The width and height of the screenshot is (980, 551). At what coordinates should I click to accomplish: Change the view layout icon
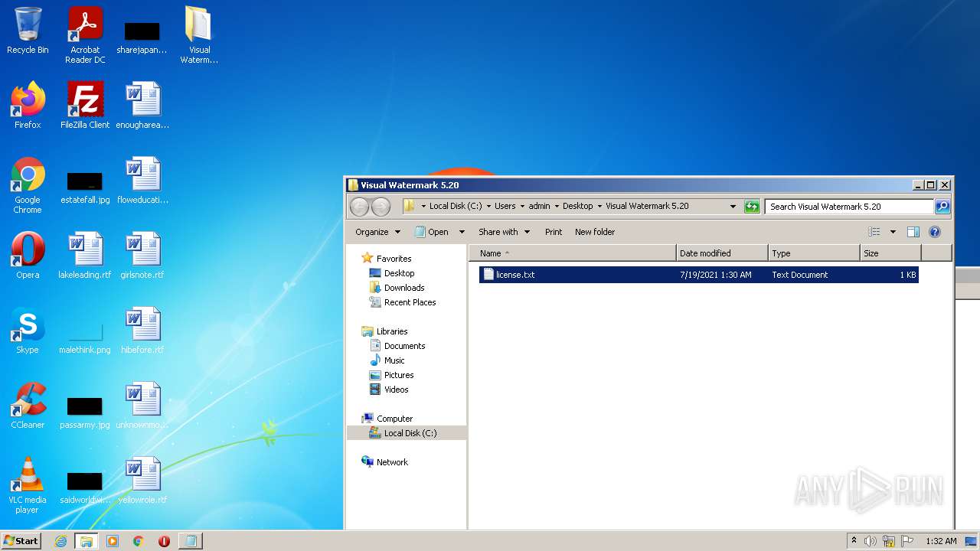[874, 232]
